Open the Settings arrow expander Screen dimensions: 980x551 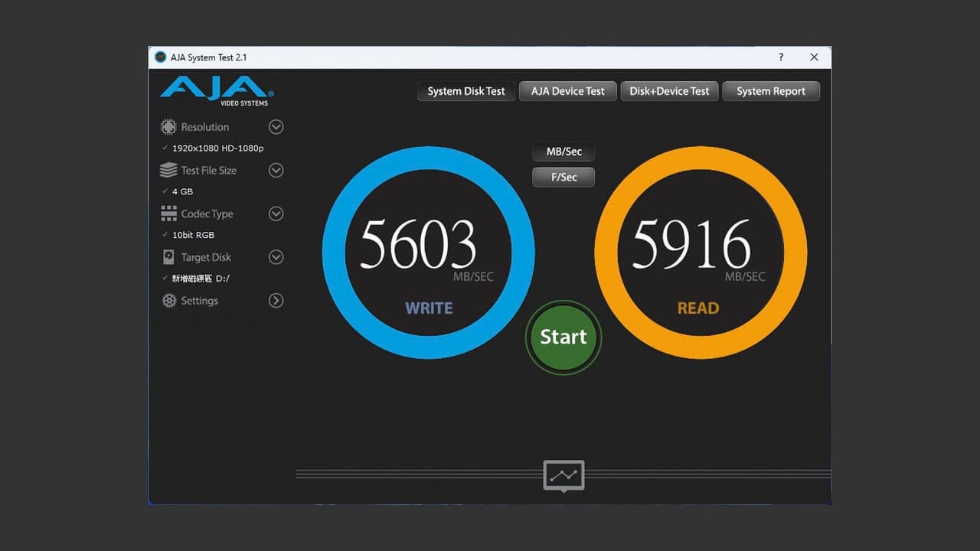click(x=276, y=301)
